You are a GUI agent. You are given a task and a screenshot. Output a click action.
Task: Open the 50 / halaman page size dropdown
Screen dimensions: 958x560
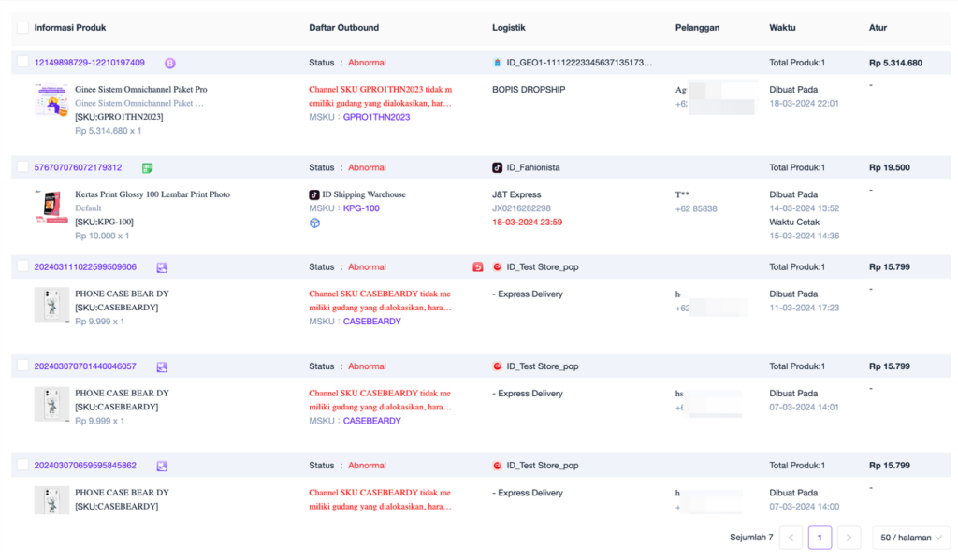910,538
